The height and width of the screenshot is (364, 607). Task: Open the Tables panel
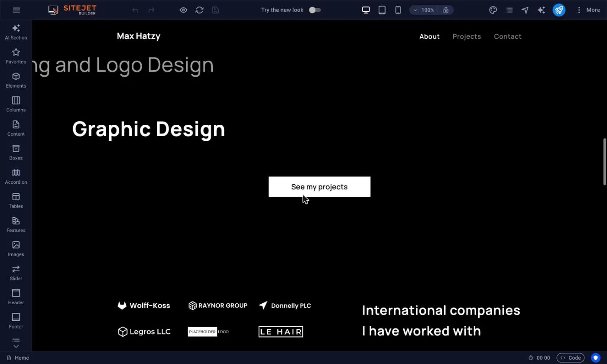coord(16,201)
